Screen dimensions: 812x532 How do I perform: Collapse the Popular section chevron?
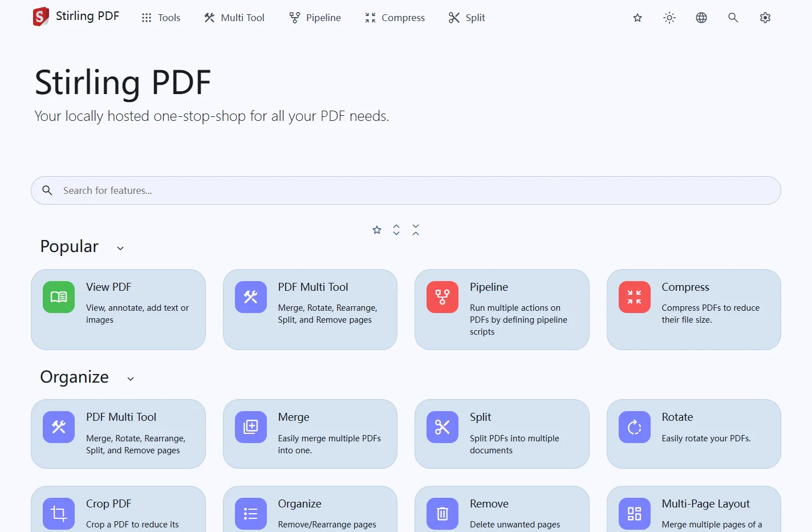pyautogui.click(x=120, y=248)
